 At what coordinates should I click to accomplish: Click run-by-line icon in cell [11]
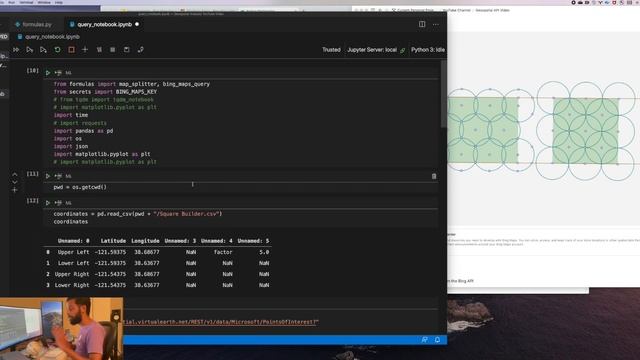58,176
